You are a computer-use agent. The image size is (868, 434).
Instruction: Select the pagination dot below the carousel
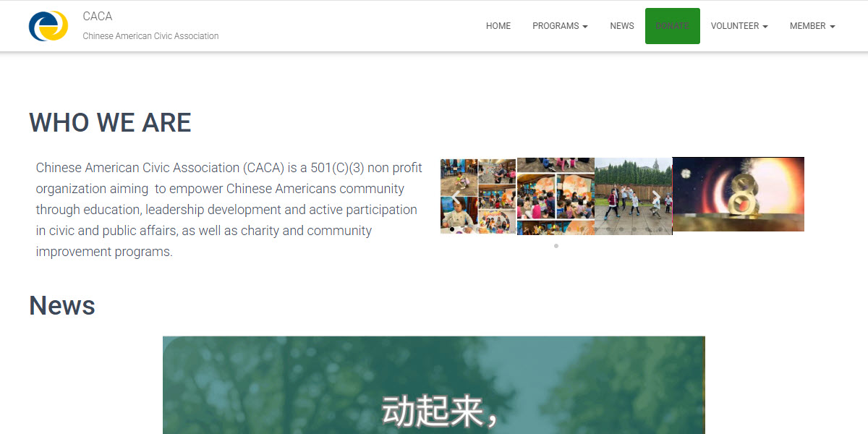[556, 246]
